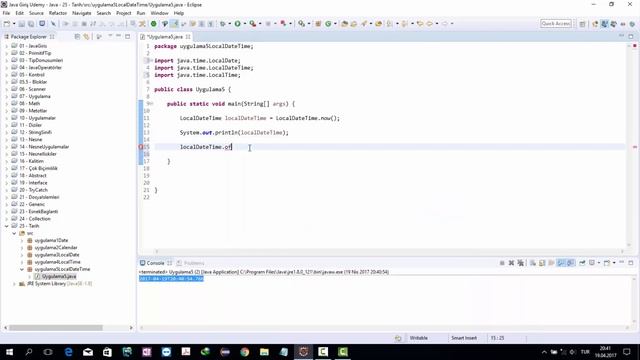Click the Package Explorer horizontal scrollbar
Viewport: 640px width, 360px height.
point(56,328)
